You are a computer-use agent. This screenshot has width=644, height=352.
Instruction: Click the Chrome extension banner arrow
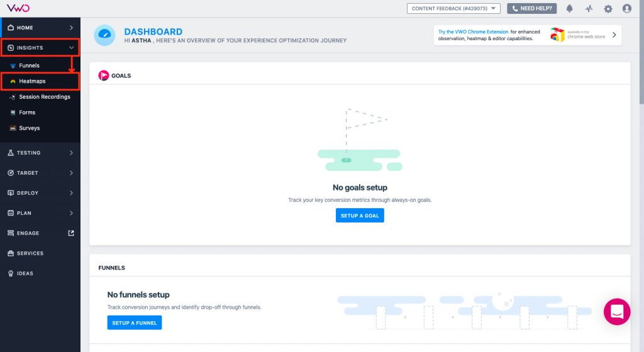click(614, 35)
